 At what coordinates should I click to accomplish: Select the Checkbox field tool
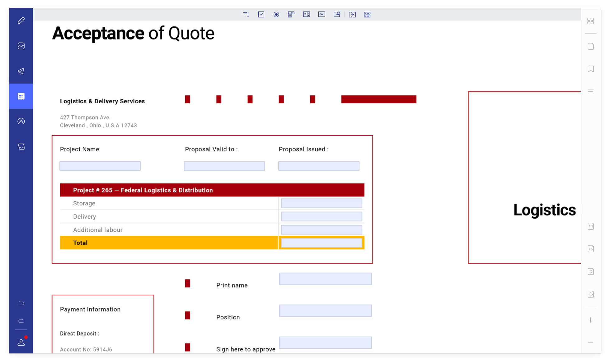coord(261,15)
